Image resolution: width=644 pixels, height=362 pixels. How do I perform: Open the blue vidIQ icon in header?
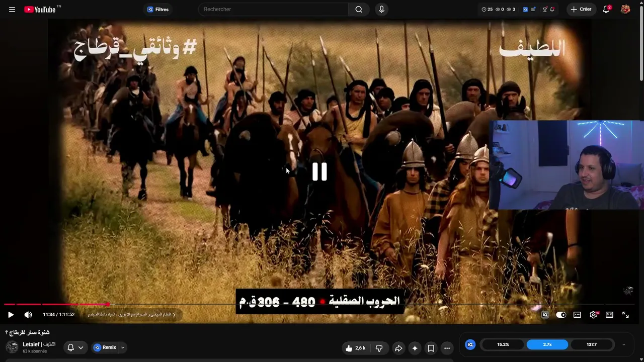(525, 10)
